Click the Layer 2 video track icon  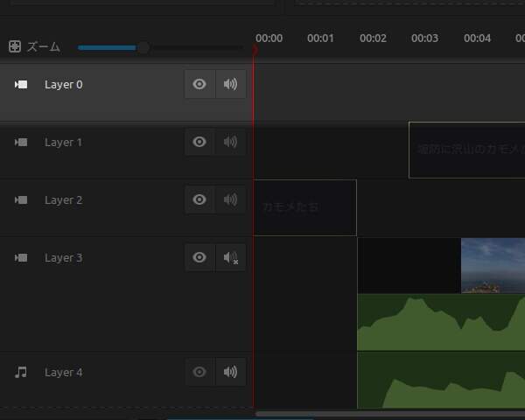[21, 200]
